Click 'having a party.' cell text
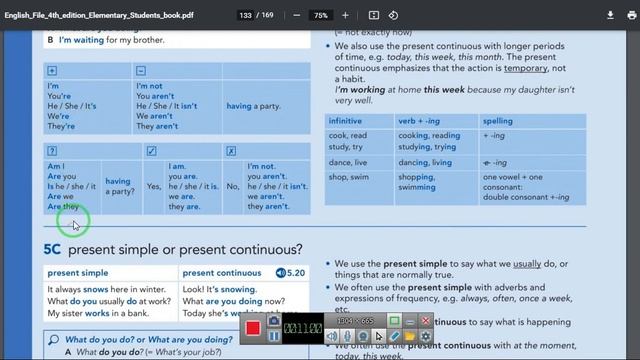 point(253,106)
